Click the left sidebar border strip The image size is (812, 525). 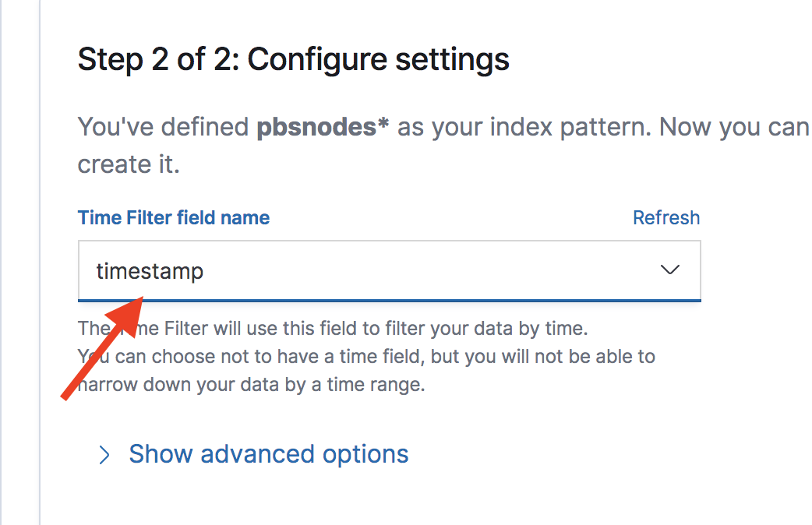point(39,262)
